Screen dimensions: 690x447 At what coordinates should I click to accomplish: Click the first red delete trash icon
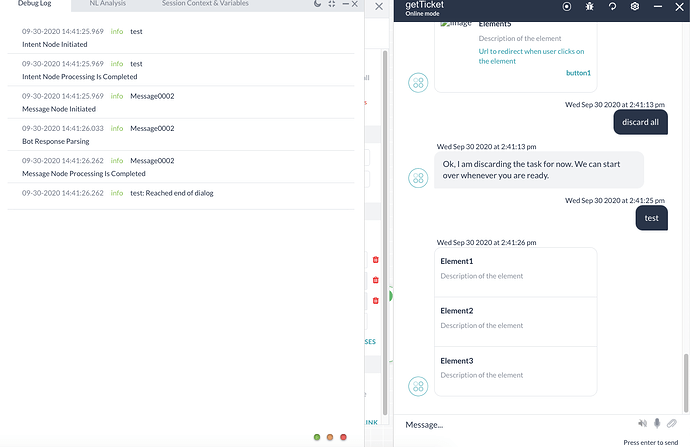[376, 260]
